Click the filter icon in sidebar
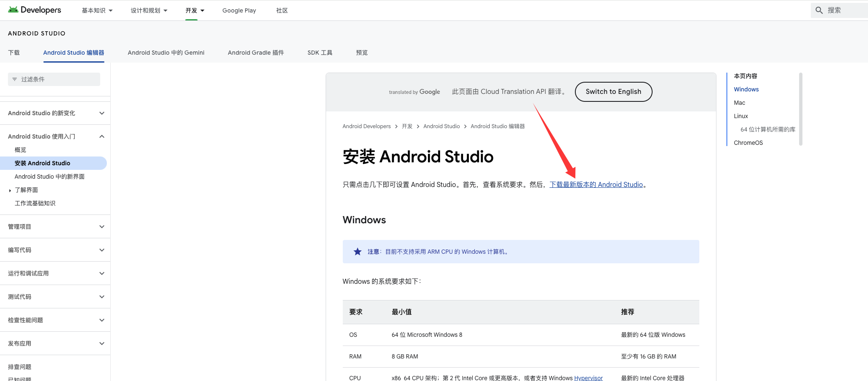 click(x=15, y=79)
